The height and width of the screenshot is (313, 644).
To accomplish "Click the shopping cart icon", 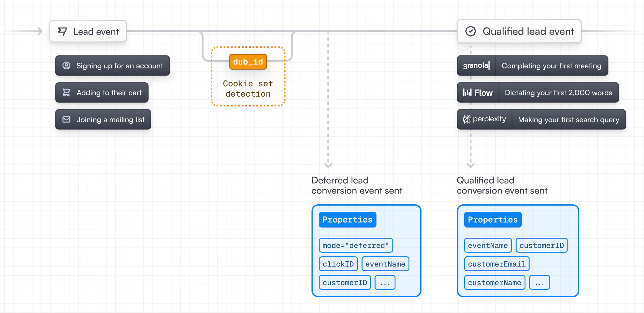I will pos(66,92).
